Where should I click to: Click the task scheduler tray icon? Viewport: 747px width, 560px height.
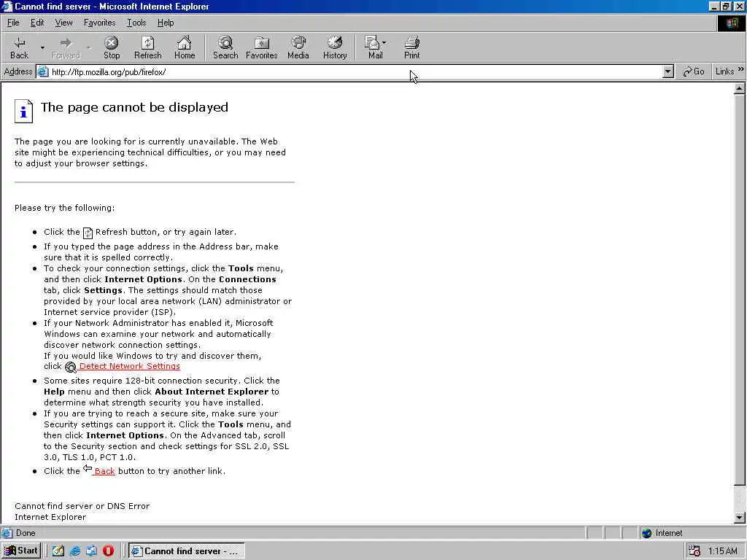click(x=694, y=551)
